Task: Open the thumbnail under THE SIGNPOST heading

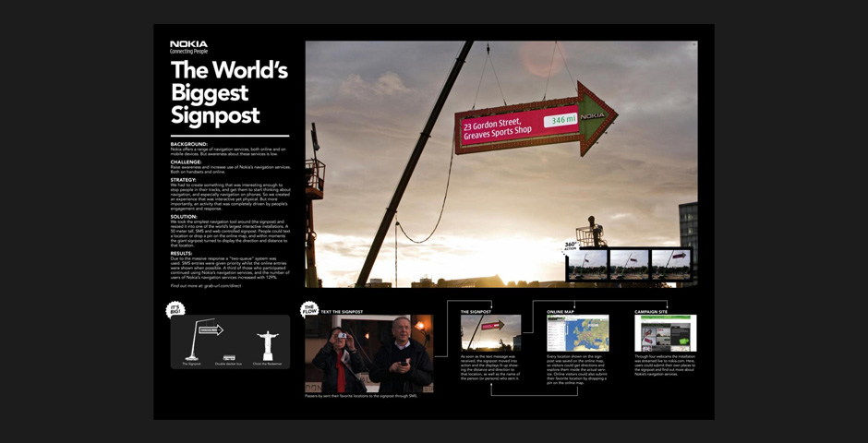Action: [490, 333]
